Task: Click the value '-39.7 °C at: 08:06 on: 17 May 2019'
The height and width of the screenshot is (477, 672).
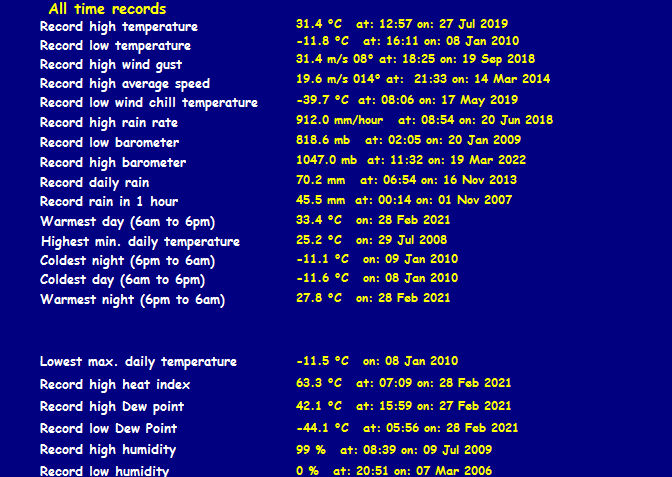Action: [407, 100]
